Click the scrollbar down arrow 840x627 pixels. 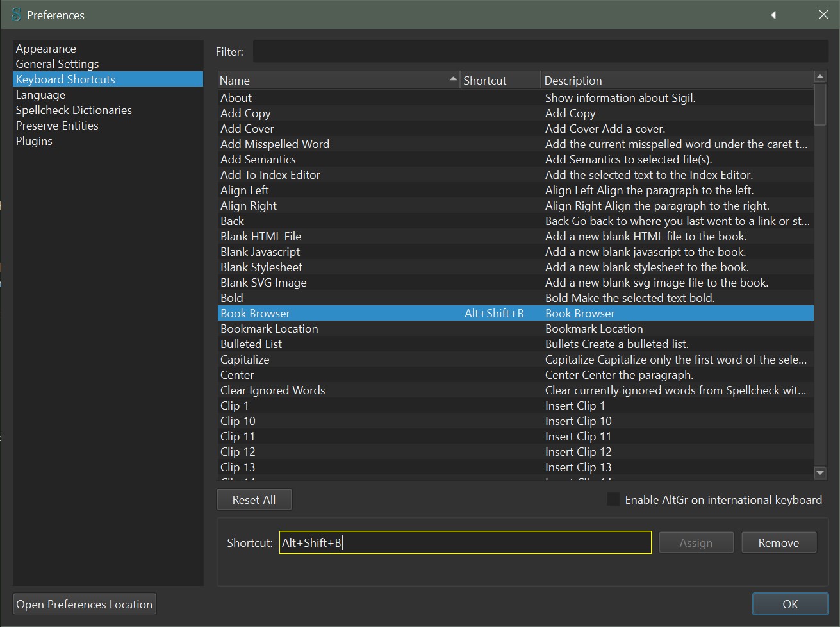[819, 473]
